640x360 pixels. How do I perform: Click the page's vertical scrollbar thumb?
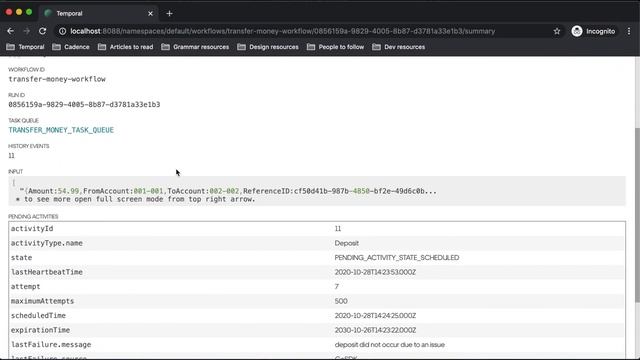[637, 216]
